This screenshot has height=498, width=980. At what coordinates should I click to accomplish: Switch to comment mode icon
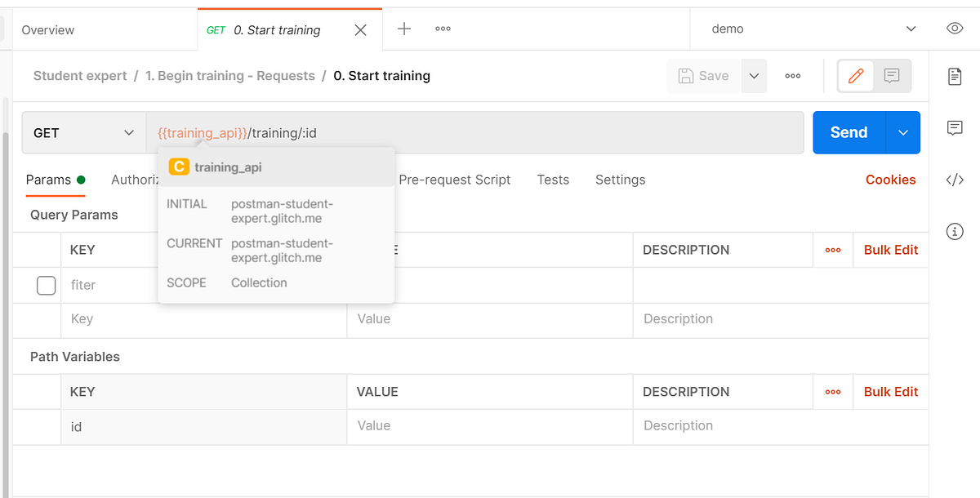892,76
